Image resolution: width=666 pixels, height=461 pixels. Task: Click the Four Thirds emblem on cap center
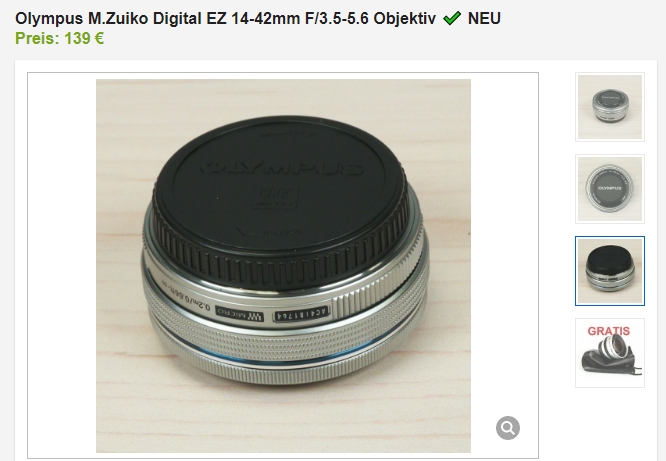276,197
